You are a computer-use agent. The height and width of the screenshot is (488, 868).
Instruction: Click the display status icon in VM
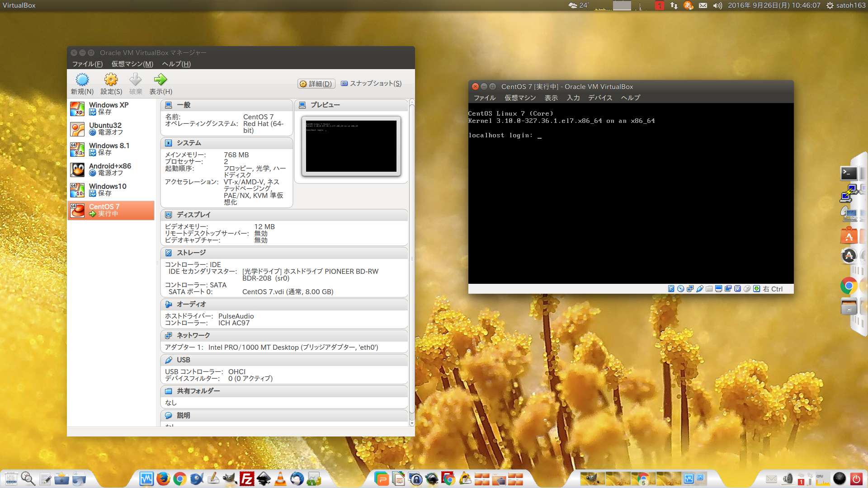click(719, 289)
